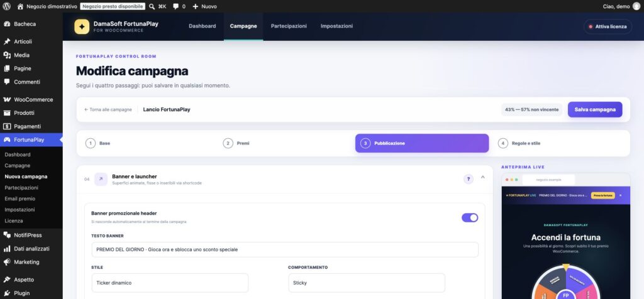The height and width of the screenshot is (299, 644).
Task: Click the Aspetto brush icon
Action: click(6, 280)
